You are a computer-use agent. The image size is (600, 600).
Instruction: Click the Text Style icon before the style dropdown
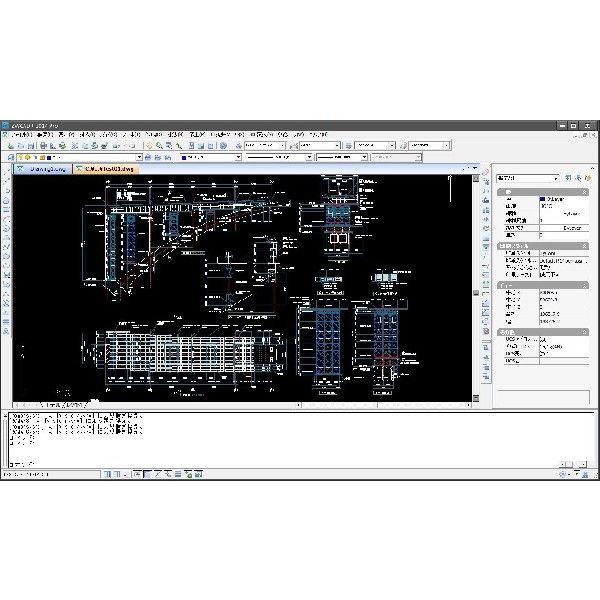point(239,146)
